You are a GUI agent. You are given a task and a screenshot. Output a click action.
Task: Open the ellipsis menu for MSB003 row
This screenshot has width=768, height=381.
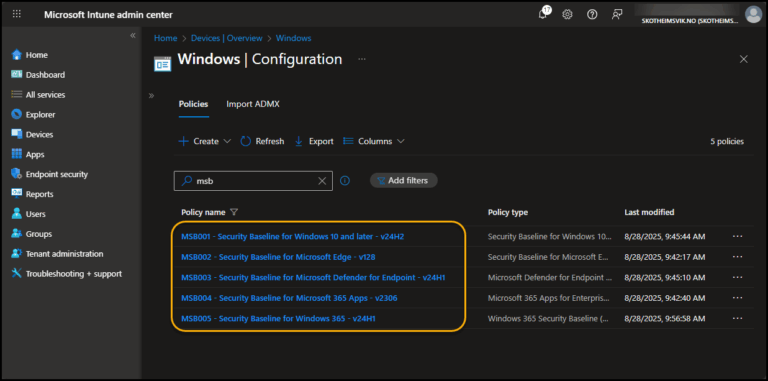[738, 278]
